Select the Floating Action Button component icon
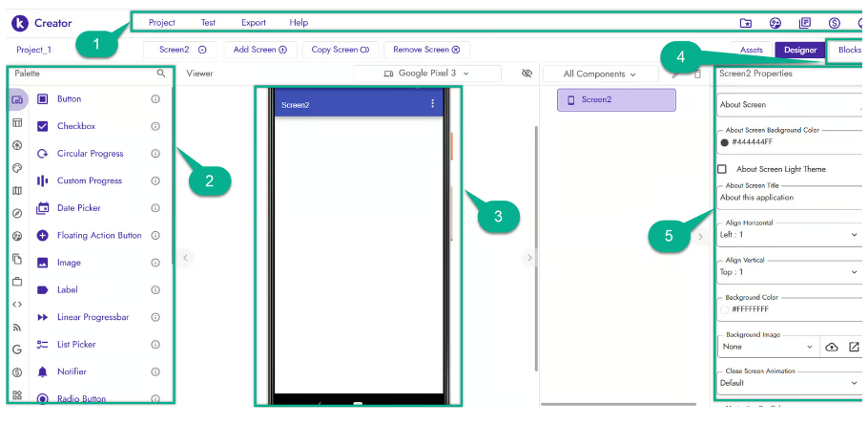 tap(42, 235)
